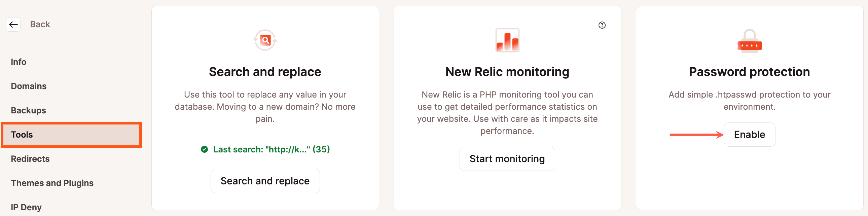868x216 pixels.
Task: Click the back arrow icon
Action: click(13, 24)
